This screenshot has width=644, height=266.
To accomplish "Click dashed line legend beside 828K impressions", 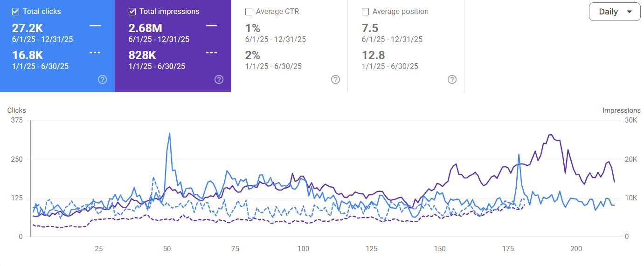I will (x=211, y=53).
